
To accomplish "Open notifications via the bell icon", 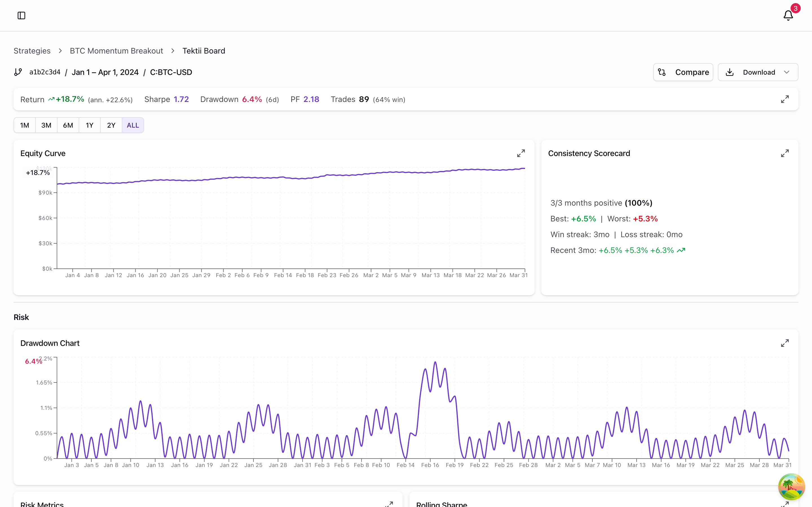I will point(788,15).
